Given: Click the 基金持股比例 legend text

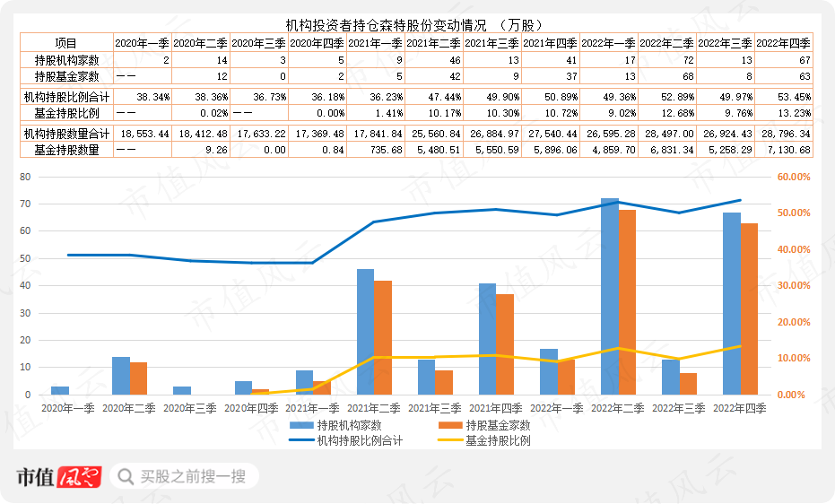Looking at the screenshot, I should click(498, 440).
